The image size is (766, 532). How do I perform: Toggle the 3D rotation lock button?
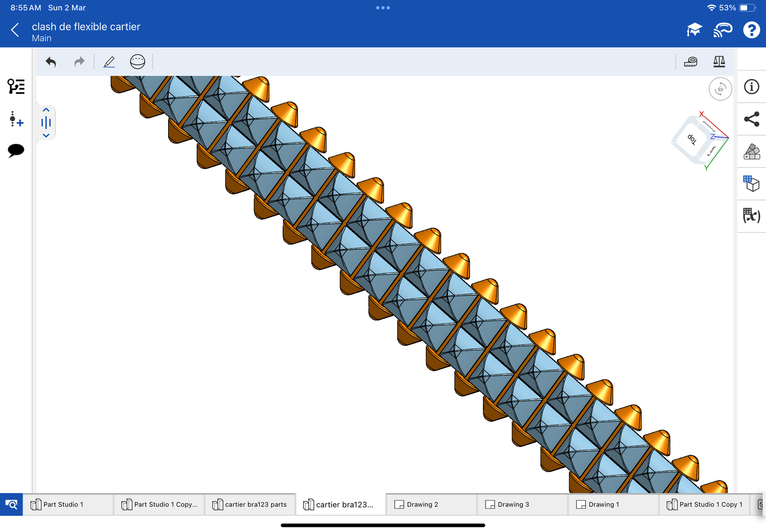720,89
